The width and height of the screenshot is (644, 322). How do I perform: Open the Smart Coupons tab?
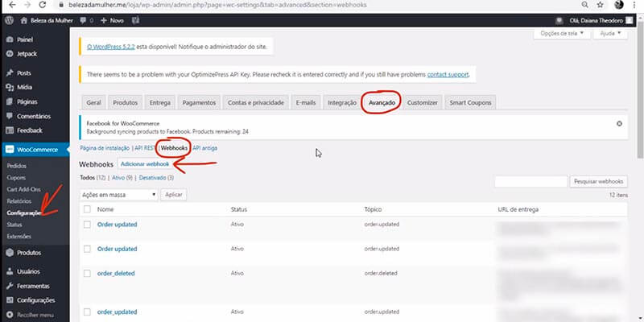pyautogui.click(x=470, y=103)
